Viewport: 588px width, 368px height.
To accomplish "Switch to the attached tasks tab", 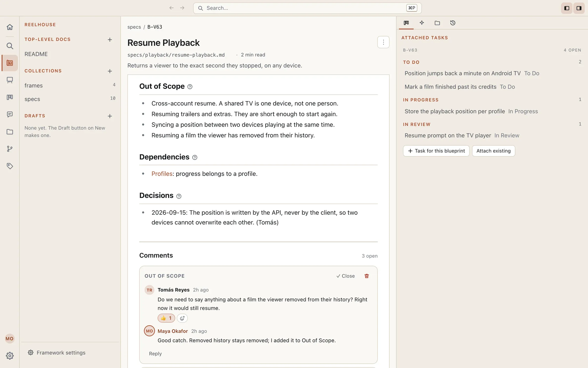I will 406,23.
